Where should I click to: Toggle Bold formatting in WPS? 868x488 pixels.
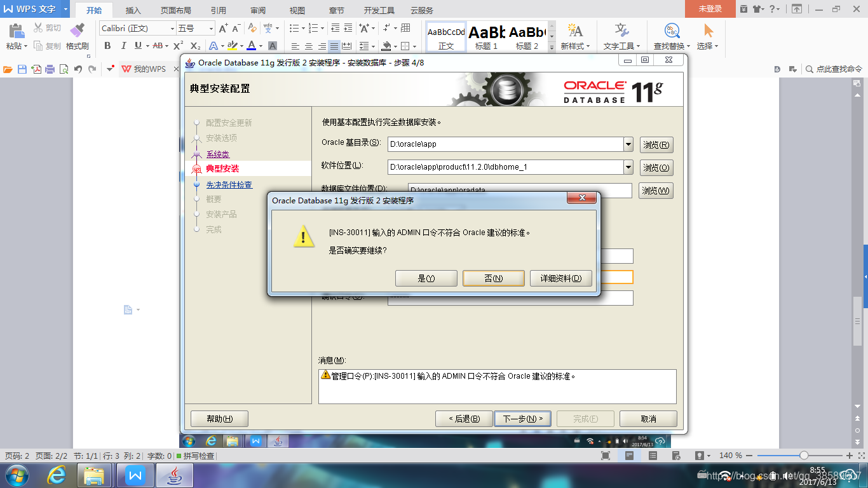(x=107, y=46)
